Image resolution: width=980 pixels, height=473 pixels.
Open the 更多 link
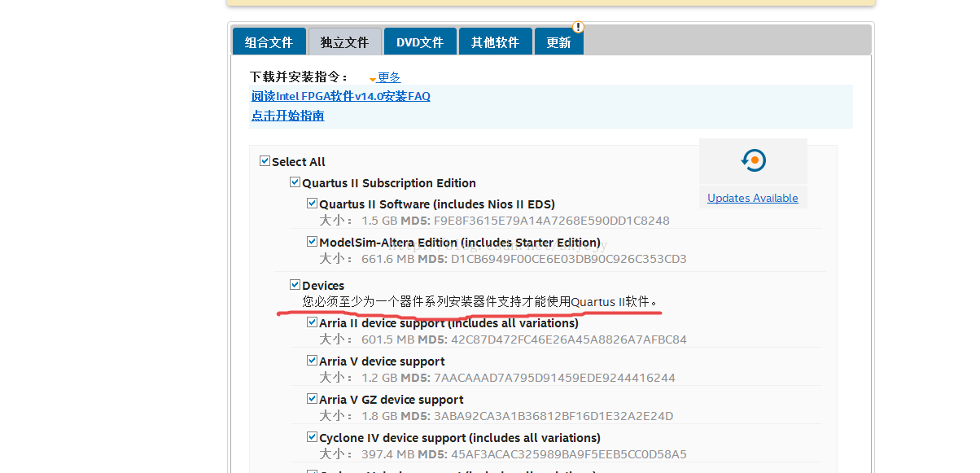tap(389, 77)
